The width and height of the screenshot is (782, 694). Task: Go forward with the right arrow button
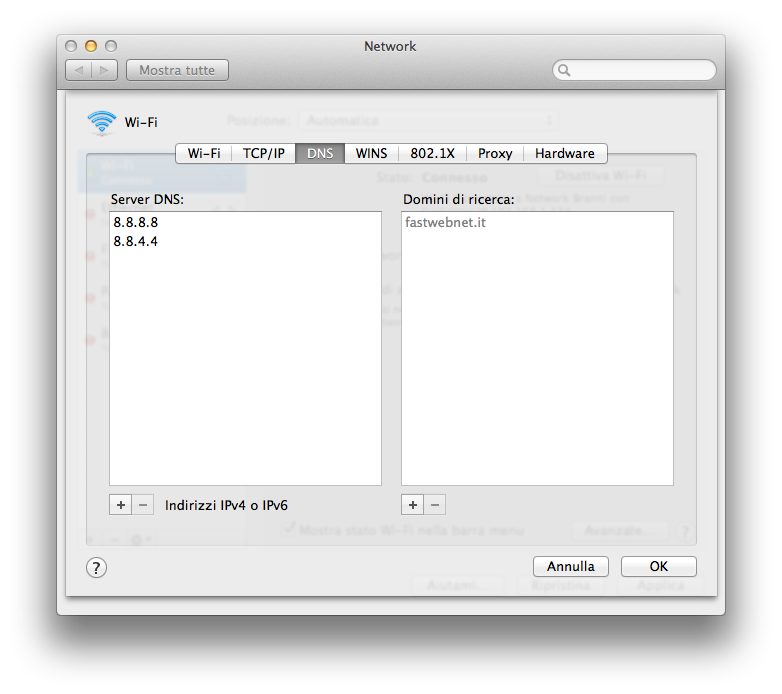point(104,70)
